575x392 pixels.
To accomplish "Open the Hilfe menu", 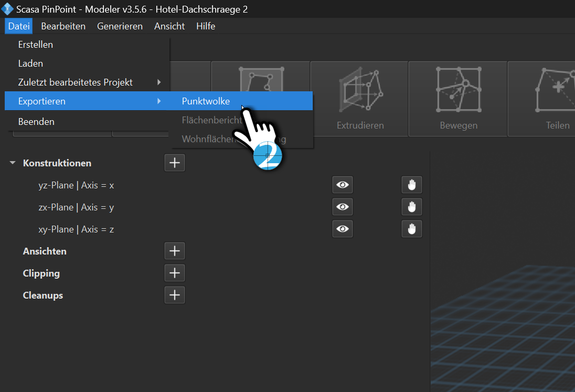I will pyautogui.click(x=206, y=26).
